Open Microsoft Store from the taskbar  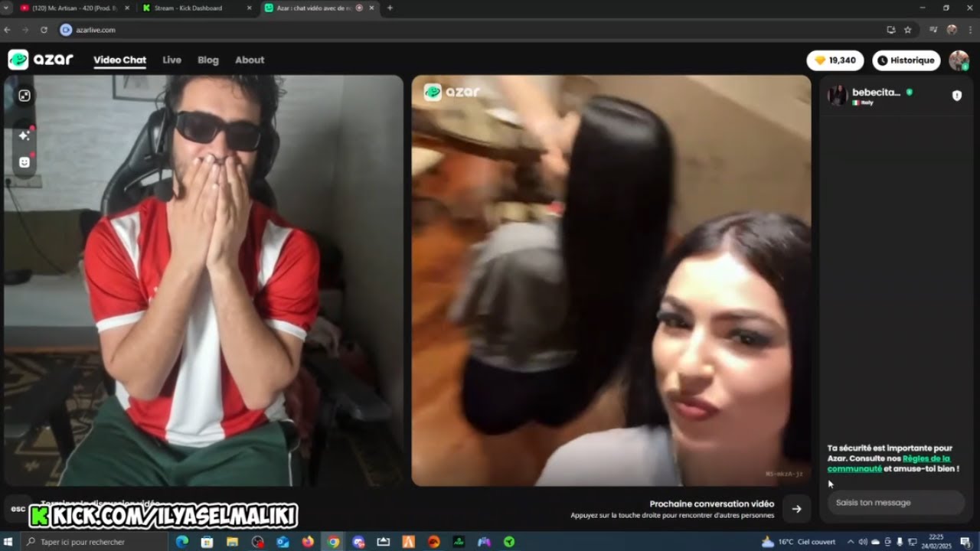tap(207, 542)
